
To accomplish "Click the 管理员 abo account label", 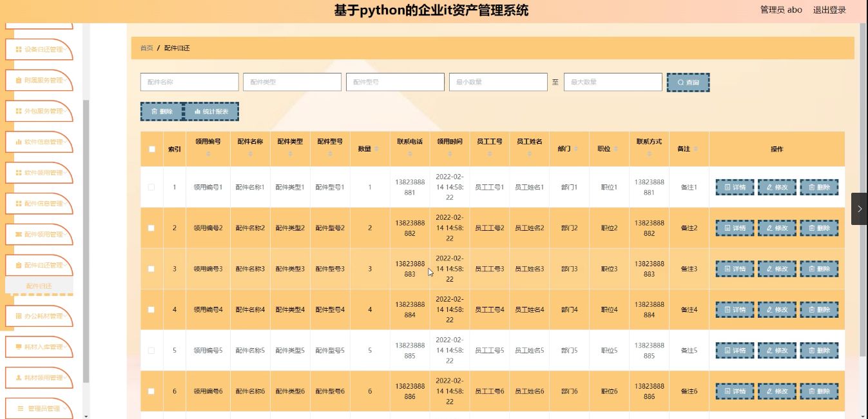I will 781,10.
